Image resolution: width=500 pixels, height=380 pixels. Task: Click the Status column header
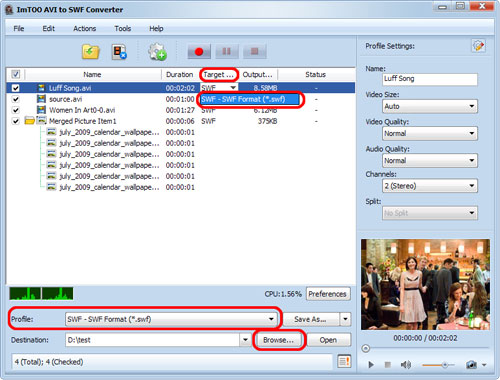[x=316, y=74]
